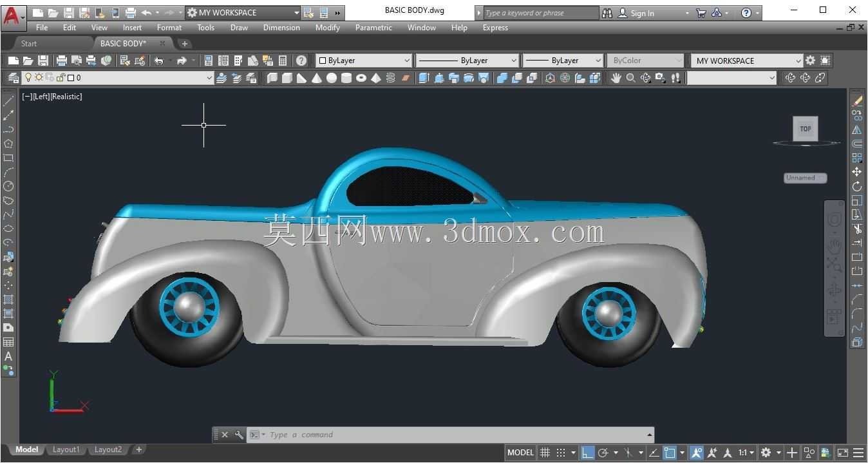868x463 pixels.
Task: Switch to the Layout1 tab
Action: coord(66,449)
